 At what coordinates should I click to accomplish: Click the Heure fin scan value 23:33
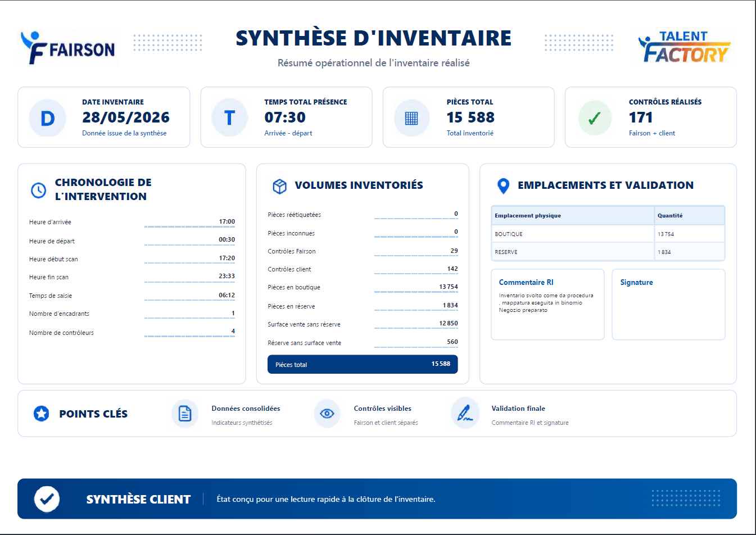tap(227, 276)
